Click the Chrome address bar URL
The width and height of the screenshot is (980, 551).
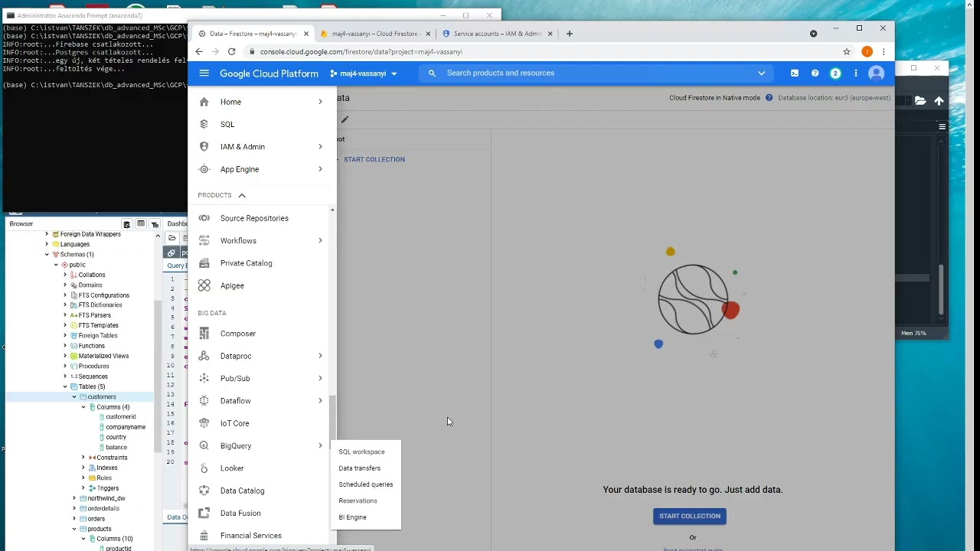[361, 52]
